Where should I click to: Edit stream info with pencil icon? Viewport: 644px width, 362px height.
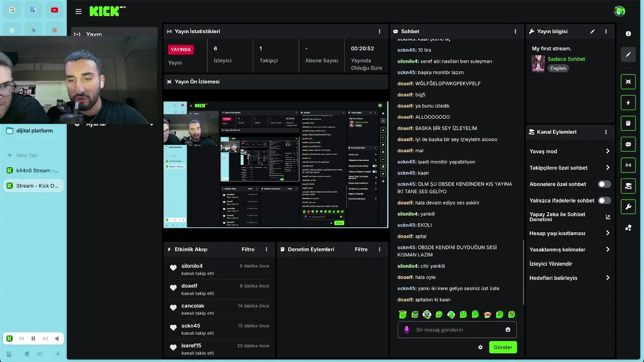pos(592,31)
